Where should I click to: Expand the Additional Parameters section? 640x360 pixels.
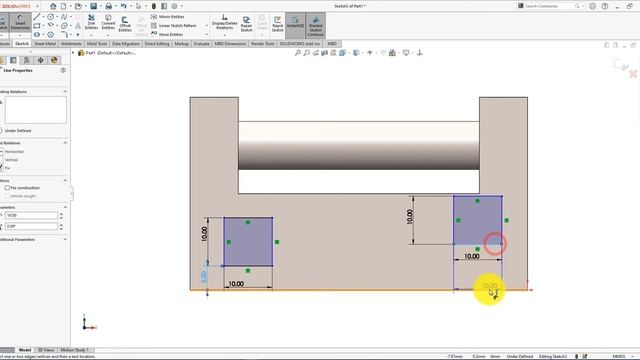(x=65, y=240)
